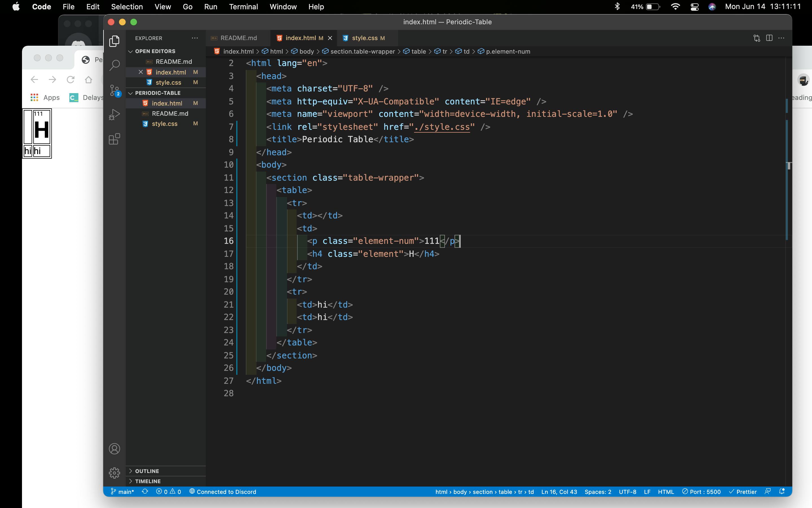Click browser home button behind VS Code
Viewport: 812px width, 508px height.
(89, 80)
